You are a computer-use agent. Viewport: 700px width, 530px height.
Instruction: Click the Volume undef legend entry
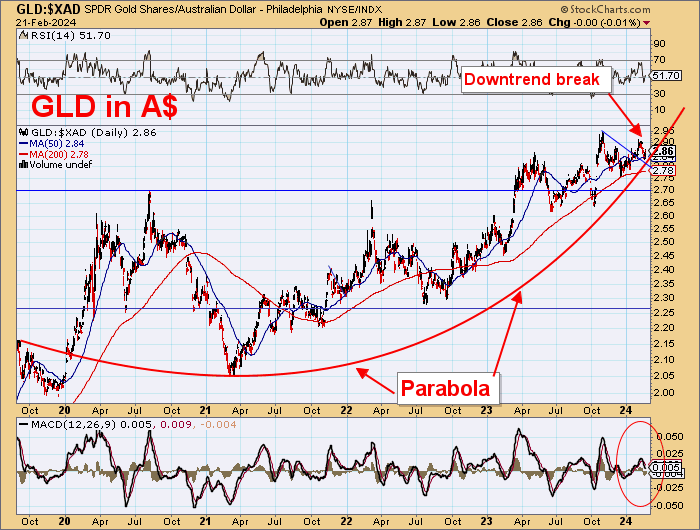pos(60,165)
